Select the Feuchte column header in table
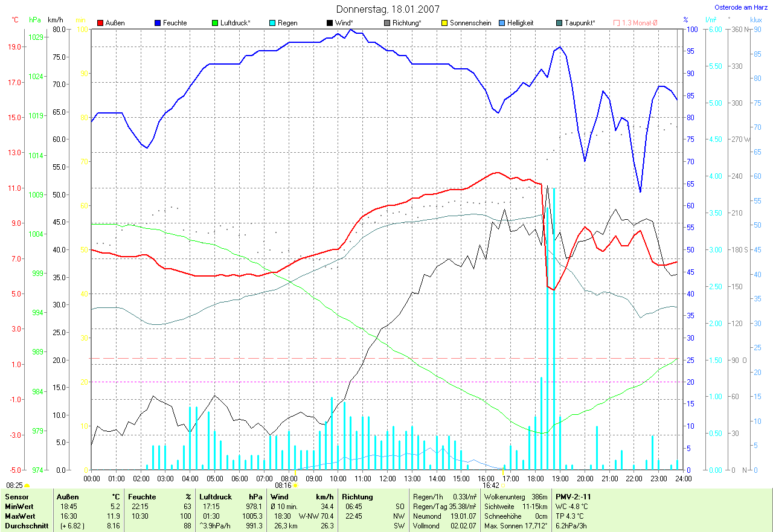Screen dimensions: 773x532 click(x=143, y=496)
